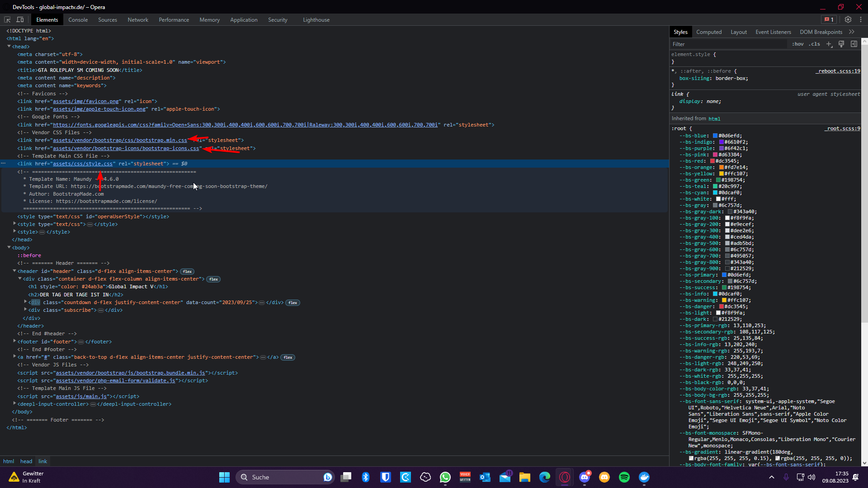868x488 pixels.
Task: Open rendering emulation paintbrush icon
Action: click(x=841, y=44)
